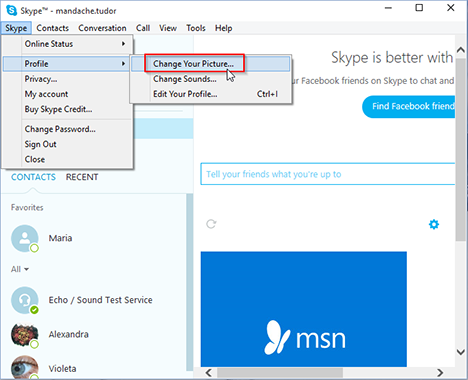Select the Violeta contact name
This screenshot has width=468, height=380.
tap(62, 369)
